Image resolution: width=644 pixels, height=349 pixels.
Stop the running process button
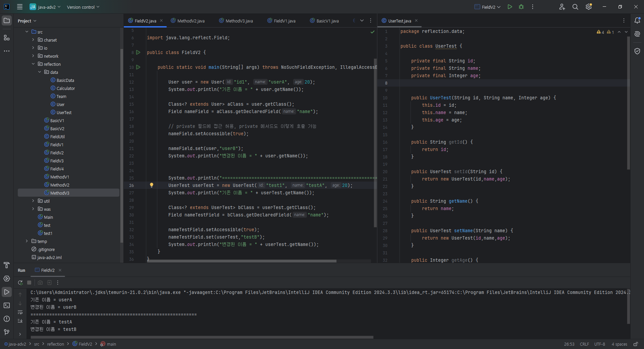tap(29, 283)
